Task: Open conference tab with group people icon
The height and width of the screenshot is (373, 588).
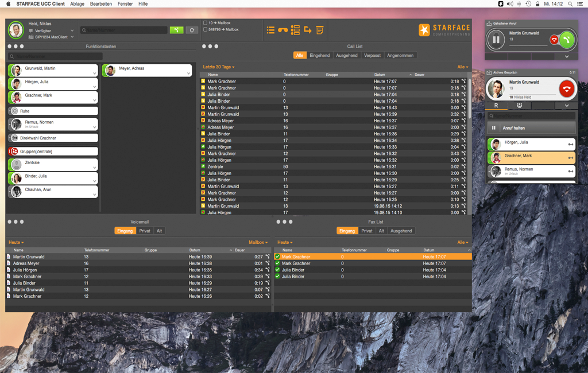Action: click(520, 106)
